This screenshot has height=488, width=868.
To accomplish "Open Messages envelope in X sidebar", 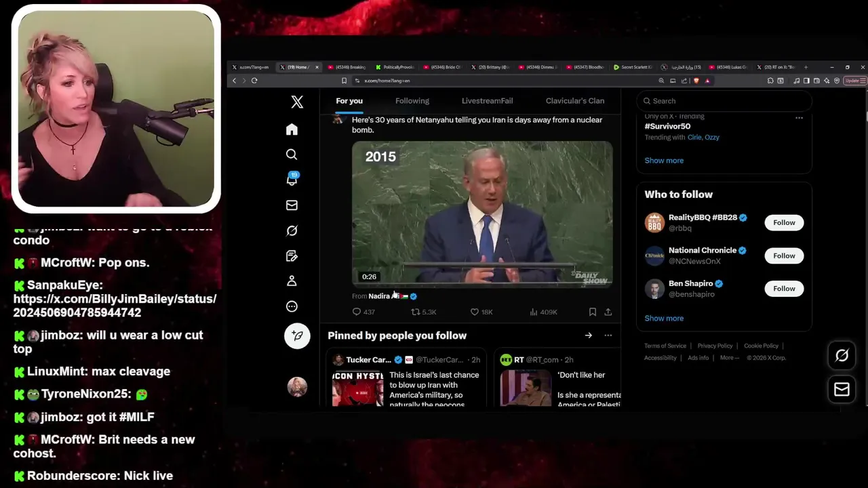I will [x=292, y=205].
